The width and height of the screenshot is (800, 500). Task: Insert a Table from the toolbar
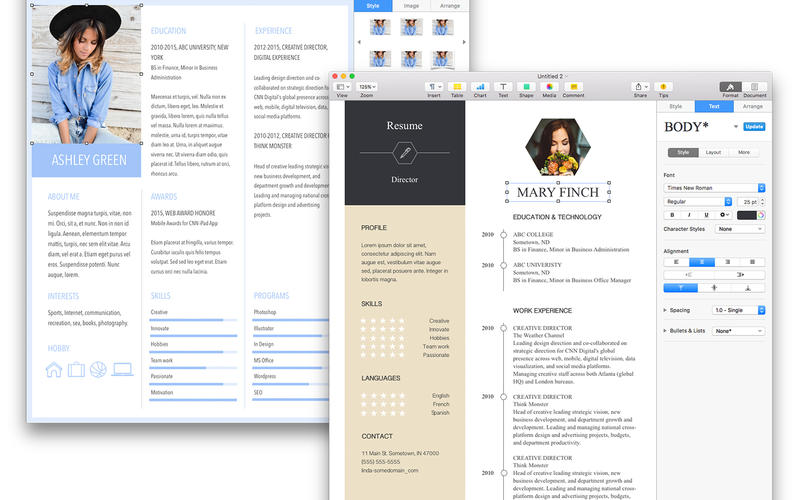457,87
